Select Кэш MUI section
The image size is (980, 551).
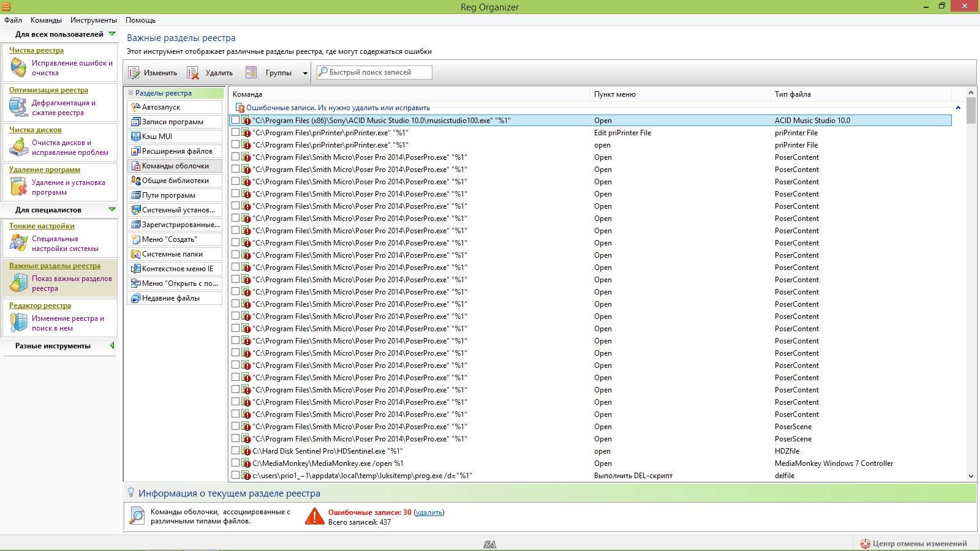pyautogui.click(x=175, y=137)
